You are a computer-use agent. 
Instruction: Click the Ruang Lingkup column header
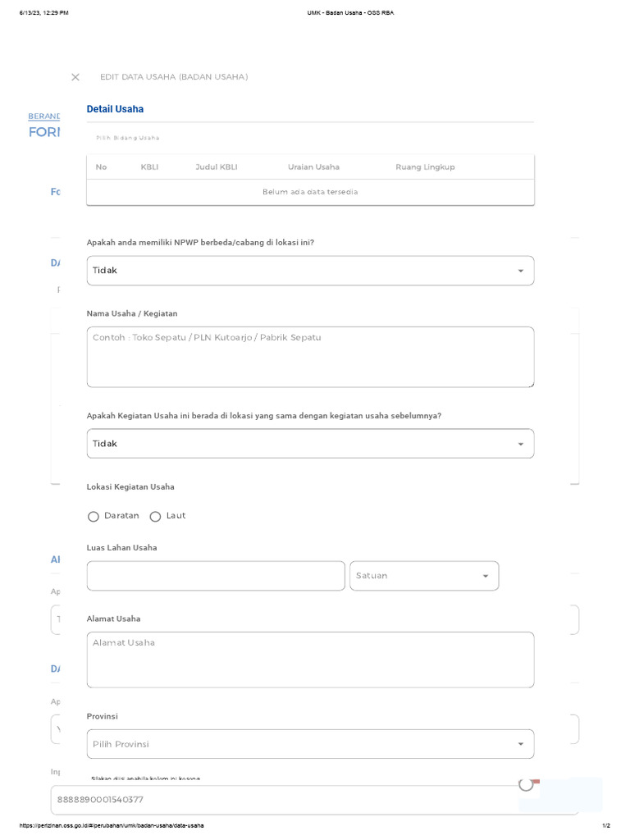coord(425,167)
